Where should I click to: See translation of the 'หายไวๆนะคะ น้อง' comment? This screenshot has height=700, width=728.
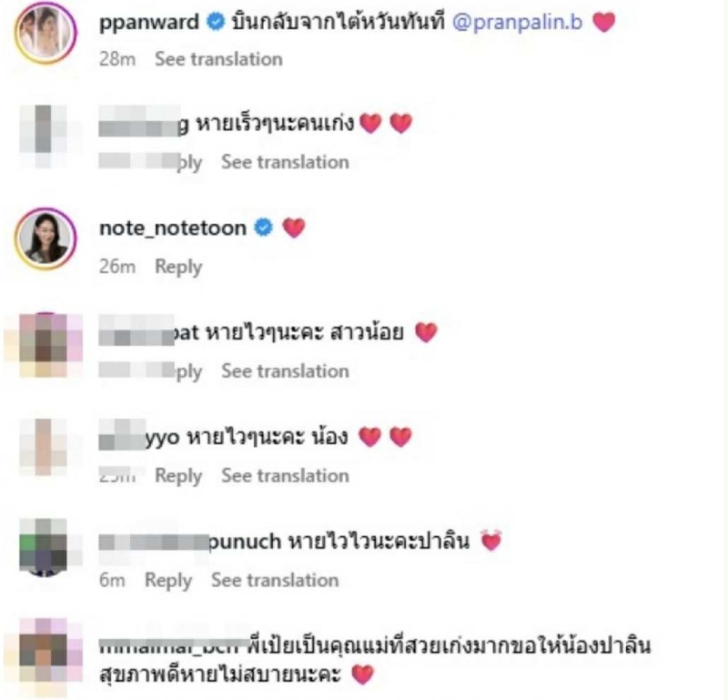tap(285, 476)
